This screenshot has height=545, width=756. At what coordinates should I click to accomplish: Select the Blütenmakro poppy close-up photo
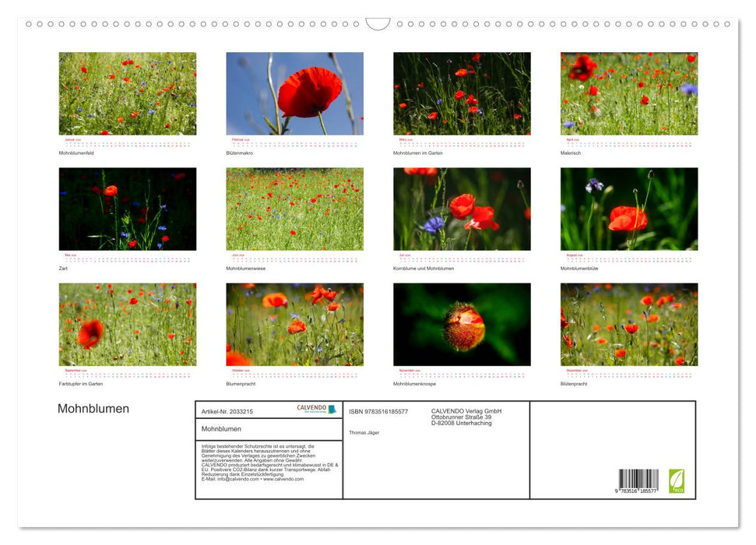(294, 93)
